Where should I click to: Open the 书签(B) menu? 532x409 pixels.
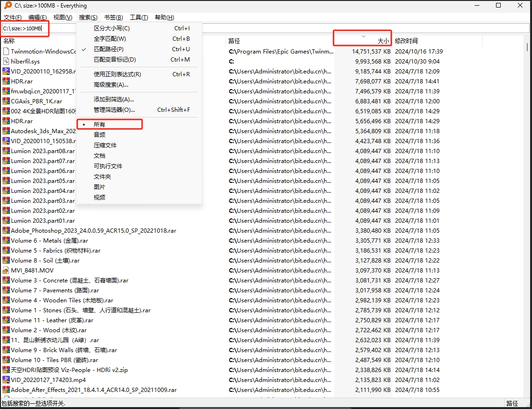click(114, 18)
